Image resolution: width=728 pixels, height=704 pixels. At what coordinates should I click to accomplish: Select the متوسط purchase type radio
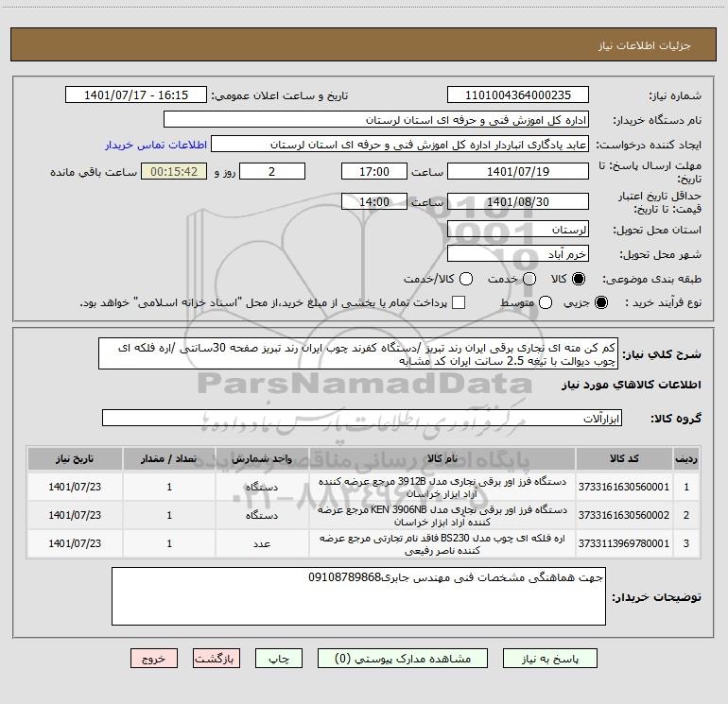coord(546,302)
